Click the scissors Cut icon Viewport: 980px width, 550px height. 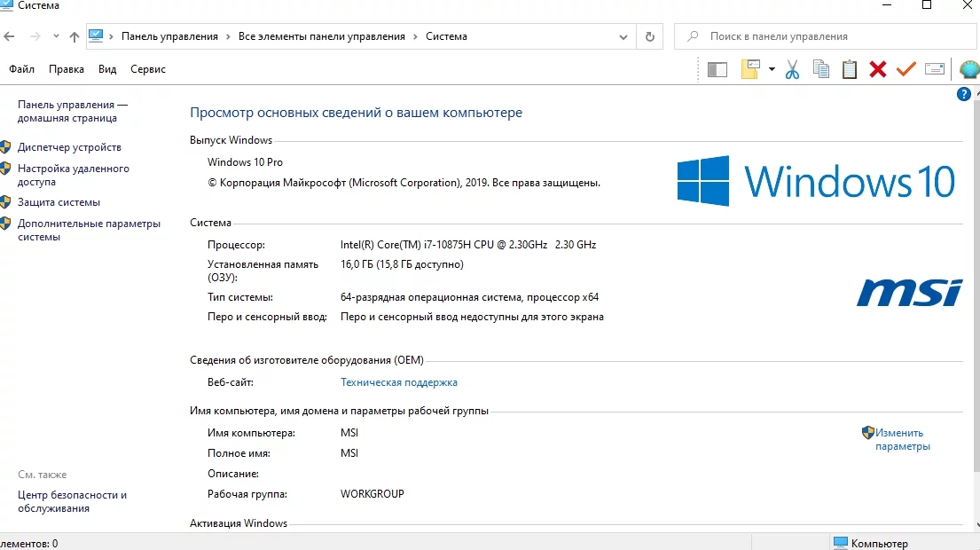click(792, 69)
